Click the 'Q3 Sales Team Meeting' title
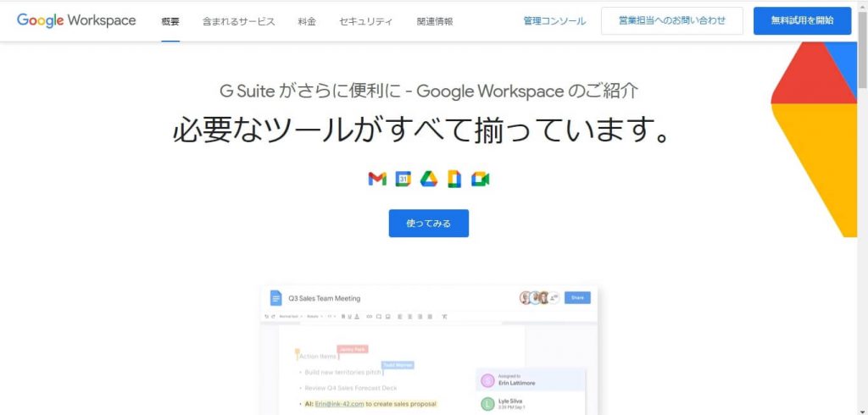This screenshot has width=868, height=415. pyautogui.click(x=325, y=298)
